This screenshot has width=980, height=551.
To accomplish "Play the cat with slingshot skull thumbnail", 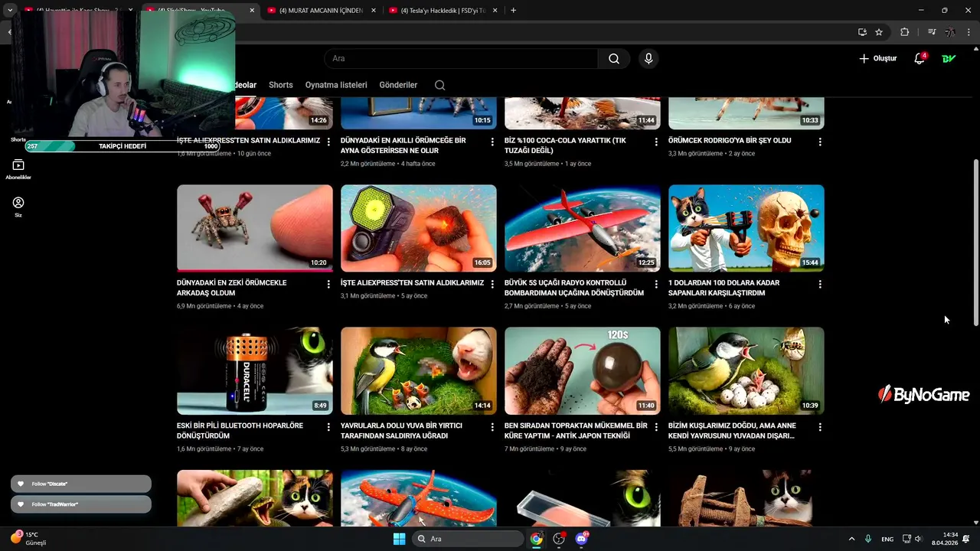I will pos(746,228).
